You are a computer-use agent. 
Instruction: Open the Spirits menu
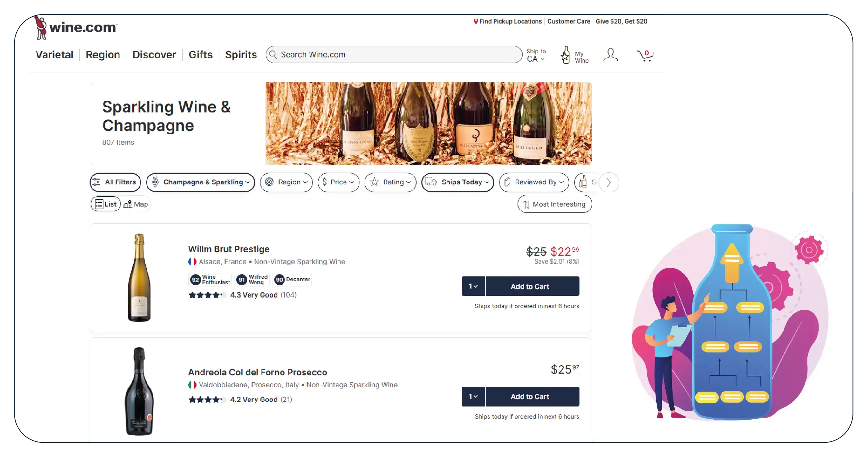(x=241, y=55)
